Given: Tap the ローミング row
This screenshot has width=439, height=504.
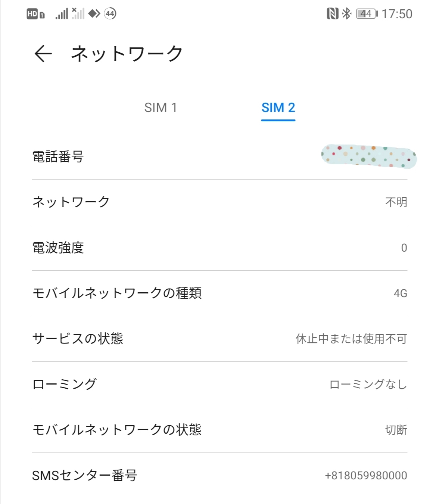Looking at the screenshot, I should tap(219, 385).
